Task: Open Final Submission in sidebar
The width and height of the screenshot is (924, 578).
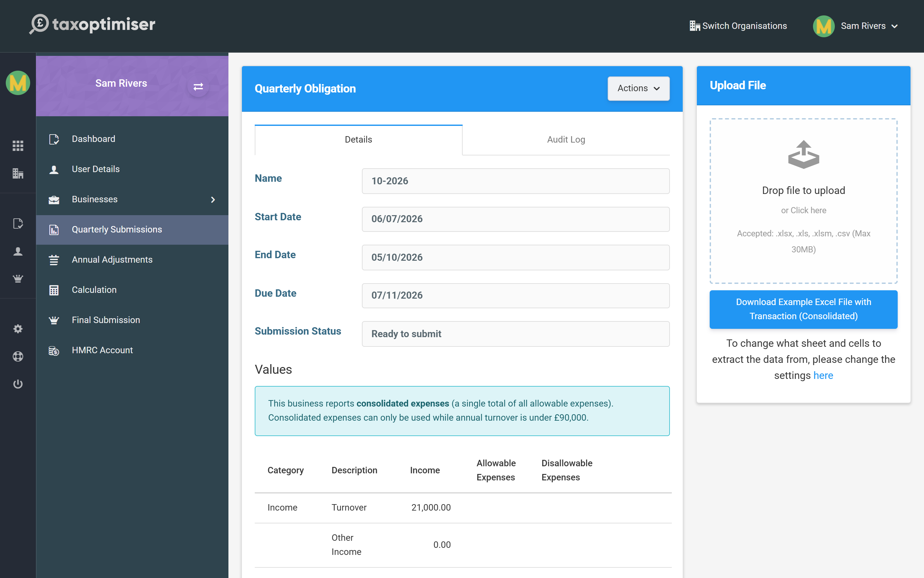Action: pos(132,320)
